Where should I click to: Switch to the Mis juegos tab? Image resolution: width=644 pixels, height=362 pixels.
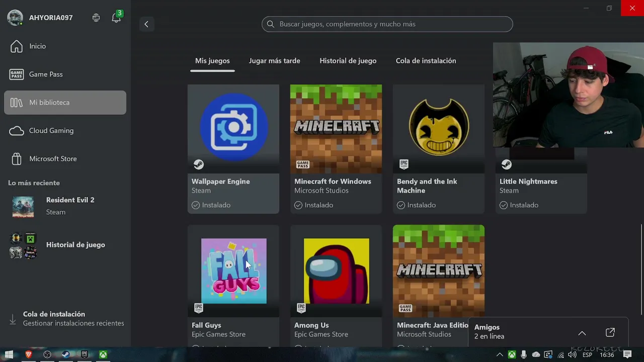(x=212, y=61)
